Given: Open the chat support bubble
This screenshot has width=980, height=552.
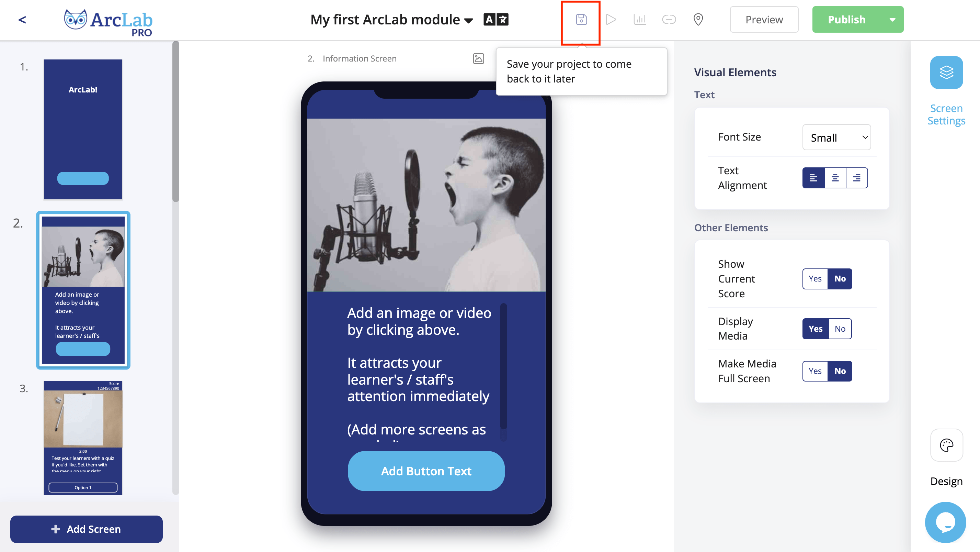Looking at the screenshot, I should (945, 522).
